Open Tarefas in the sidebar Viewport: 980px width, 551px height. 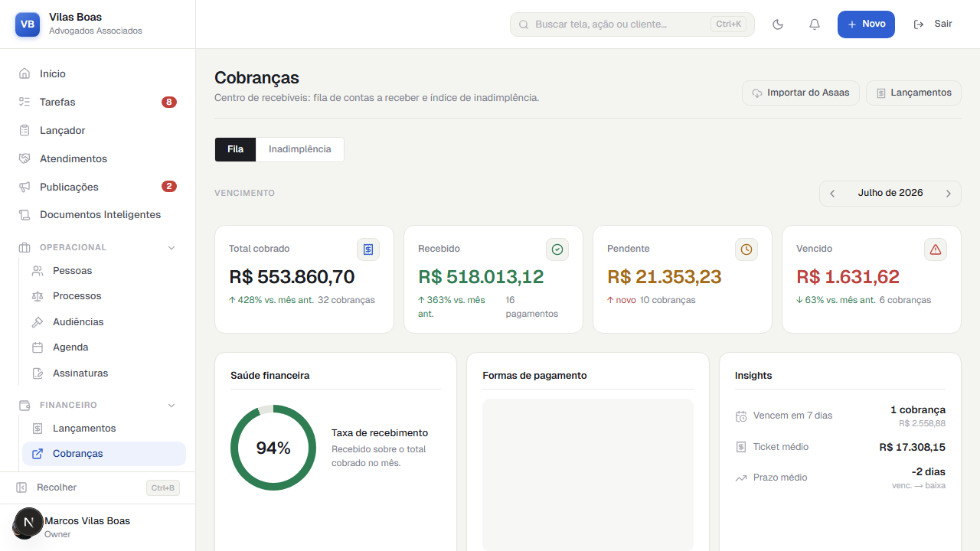pos(98,103)
